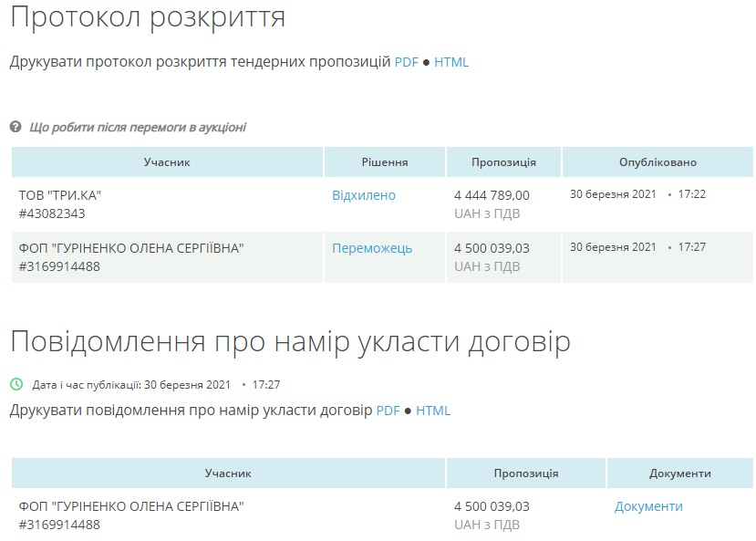Open the 'Переможець' decision link
The width and height of the screenshot is (756, 541).
click(372, 248)
